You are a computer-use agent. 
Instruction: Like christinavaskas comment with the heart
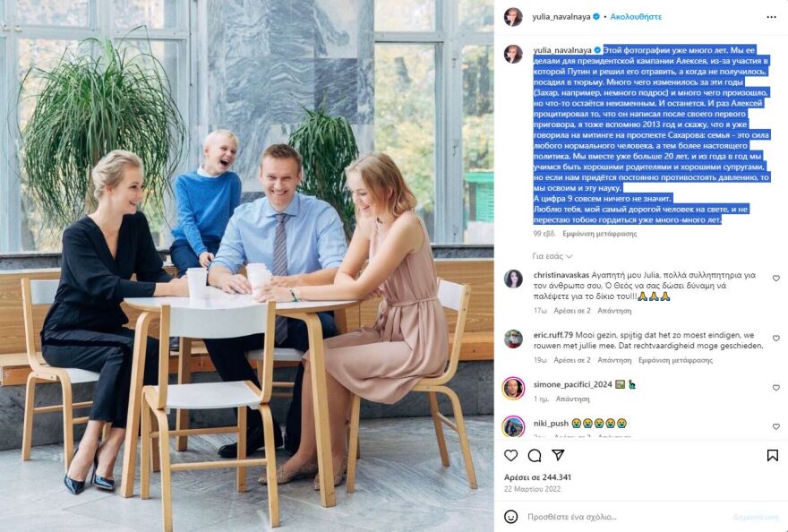776,278
